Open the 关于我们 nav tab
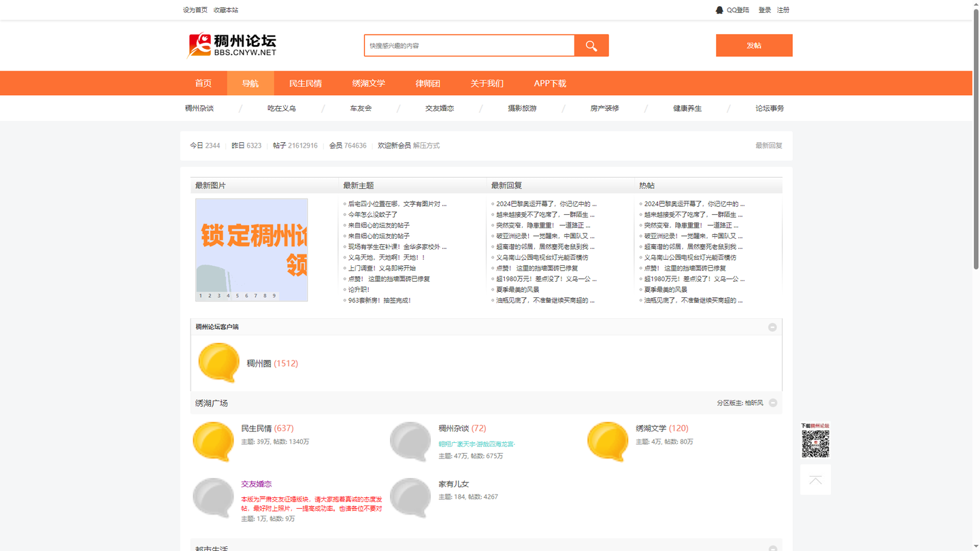 tap(487, 83)
